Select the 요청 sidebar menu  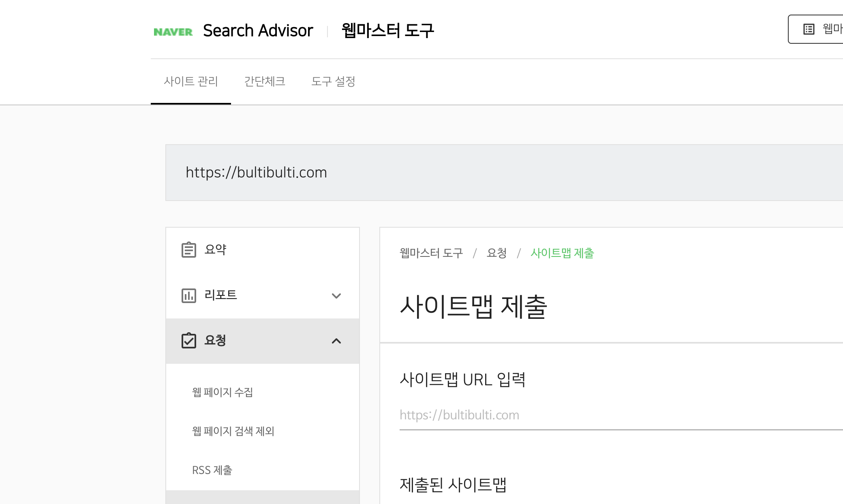(263, 341)
